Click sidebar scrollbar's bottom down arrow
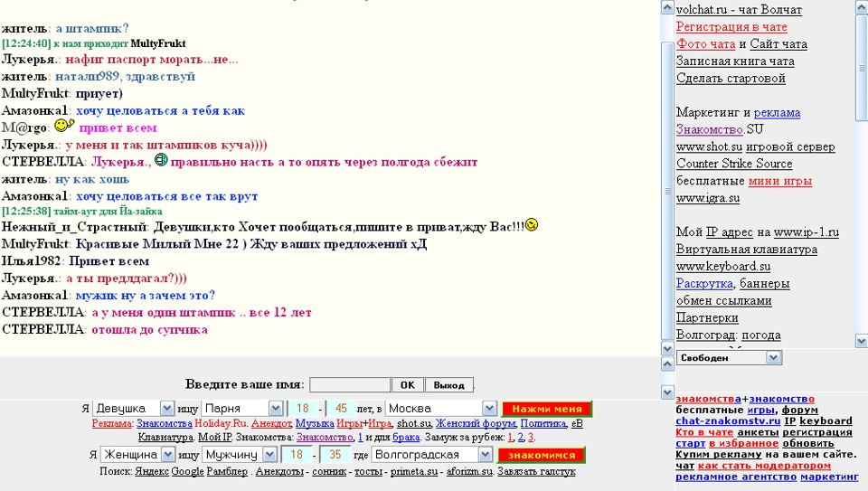This screenshot has height=491, width=868. pos(861,341)
